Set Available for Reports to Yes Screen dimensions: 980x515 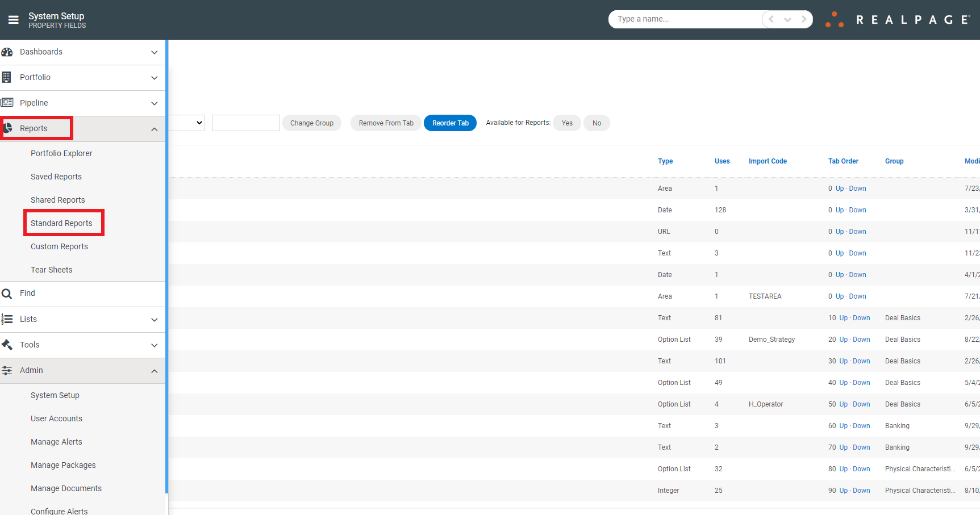(x=566, y=123)
